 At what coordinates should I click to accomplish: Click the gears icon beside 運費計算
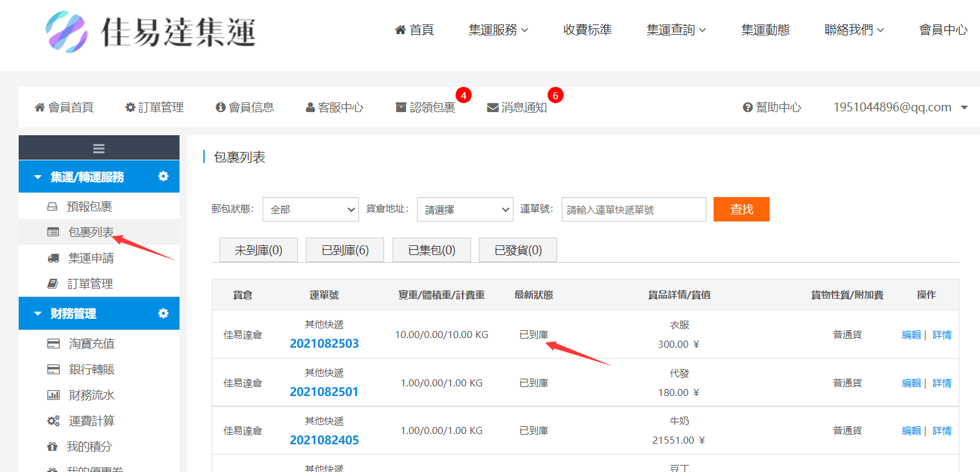53,421
